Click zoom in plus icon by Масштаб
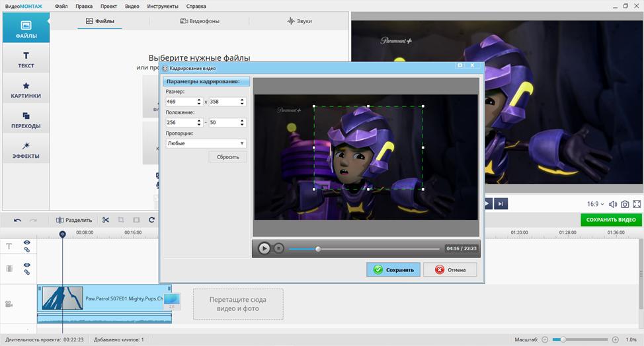 [616, 339]
